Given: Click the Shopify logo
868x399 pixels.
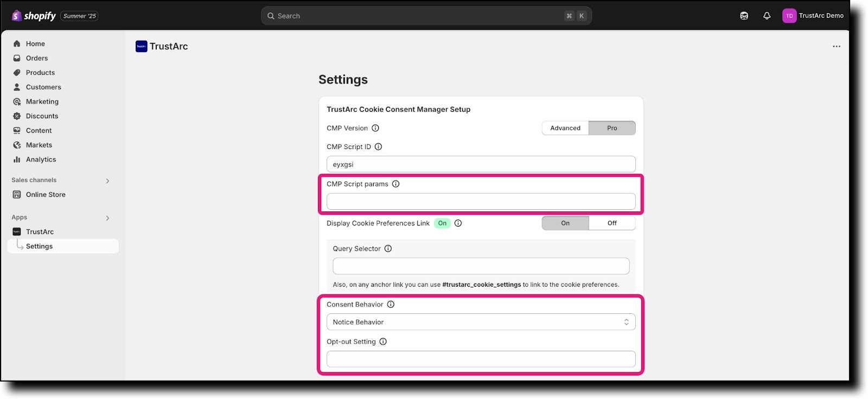Looking at the screenshot, I should (x=34, y=16).
